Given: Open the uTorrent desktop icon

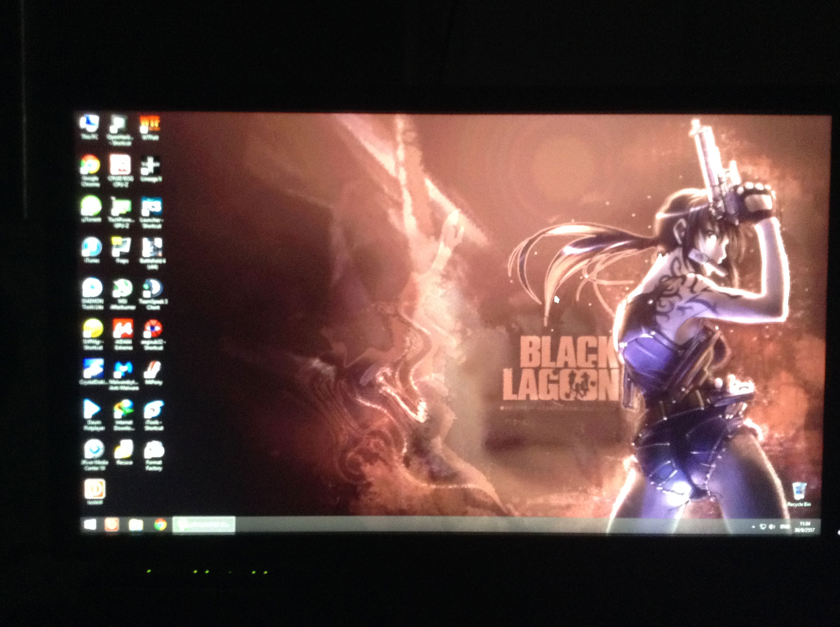Looking at the screenshot, I should tap(91, 209).
